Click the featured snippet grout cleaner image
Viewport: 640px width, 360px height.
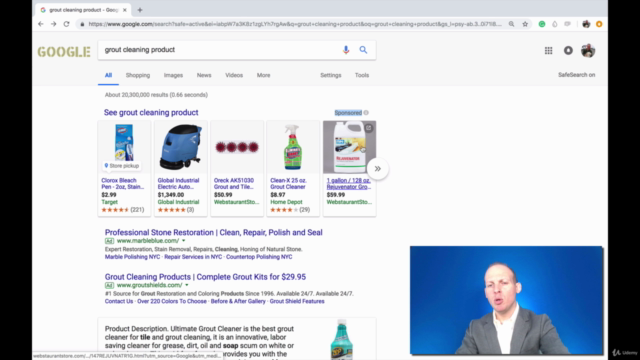pos(342,339)
